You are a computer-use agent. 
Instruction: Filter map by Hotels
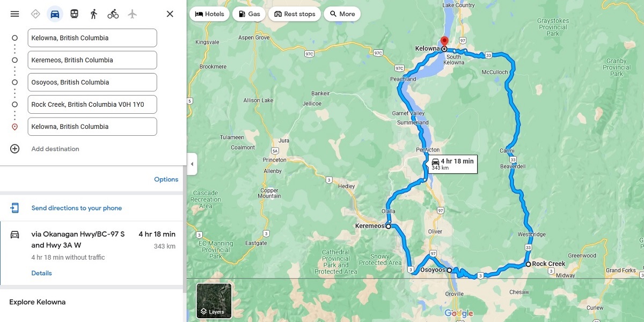pyautogui.click(x=209, y=14)
